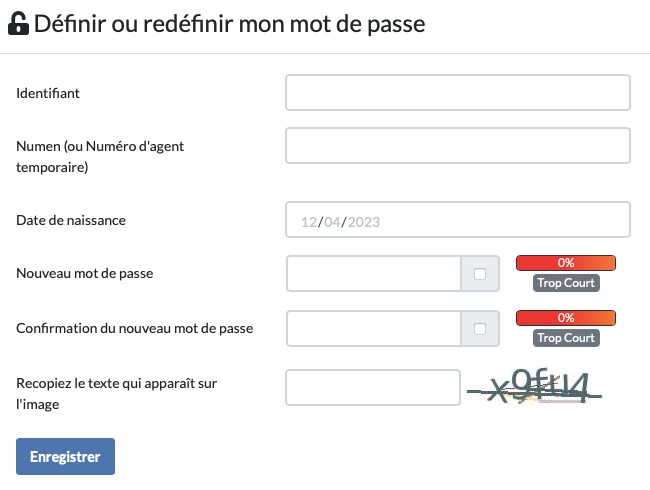Image resolution: width=650 pixels, height=490 pixels.
Task: Toggle the checkbox beside Nouveau mot de passe
Action: pyautogui.click(x=480, y=274)
